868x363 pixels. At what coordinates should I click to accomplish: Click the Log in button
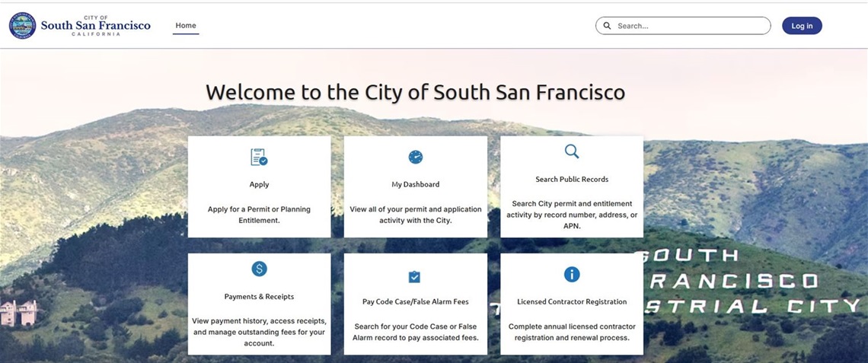802,25
